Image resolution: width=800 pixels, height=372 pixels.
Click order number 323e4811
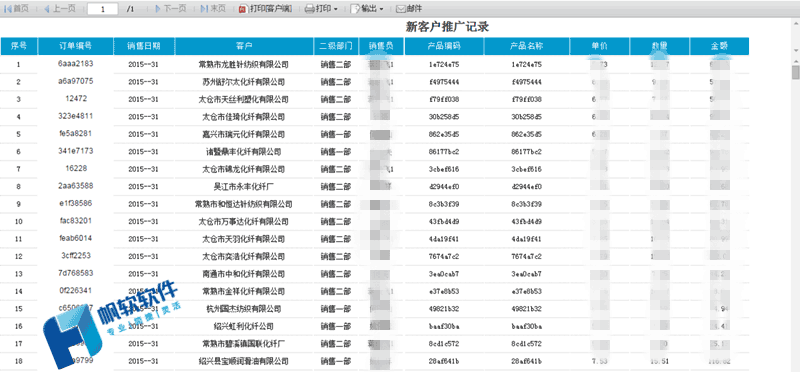click(x=76, y=116)
